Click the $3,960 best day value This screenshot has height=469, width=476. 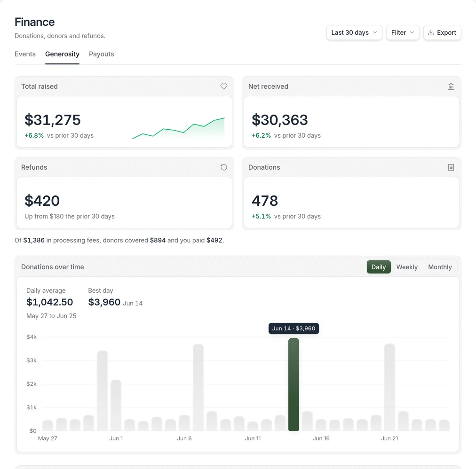point(104,302)
